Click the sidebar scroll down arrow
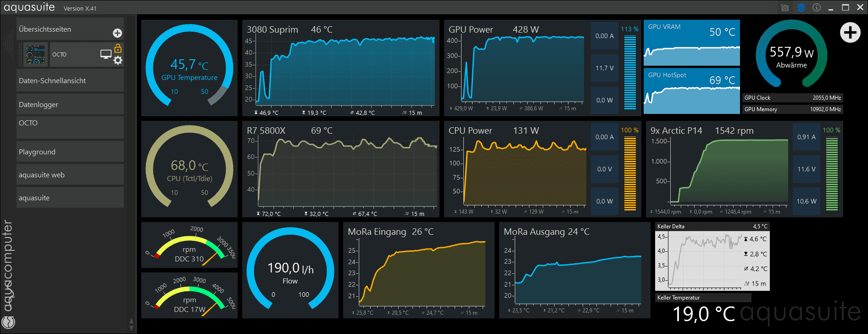The image size is (868, 334). coord(132,328)
